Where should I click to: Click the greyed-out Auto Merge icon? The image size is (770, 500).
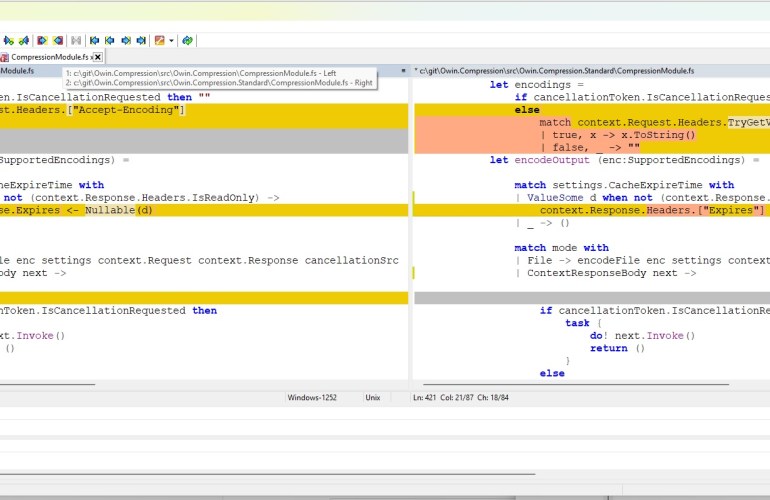[77, 41]
